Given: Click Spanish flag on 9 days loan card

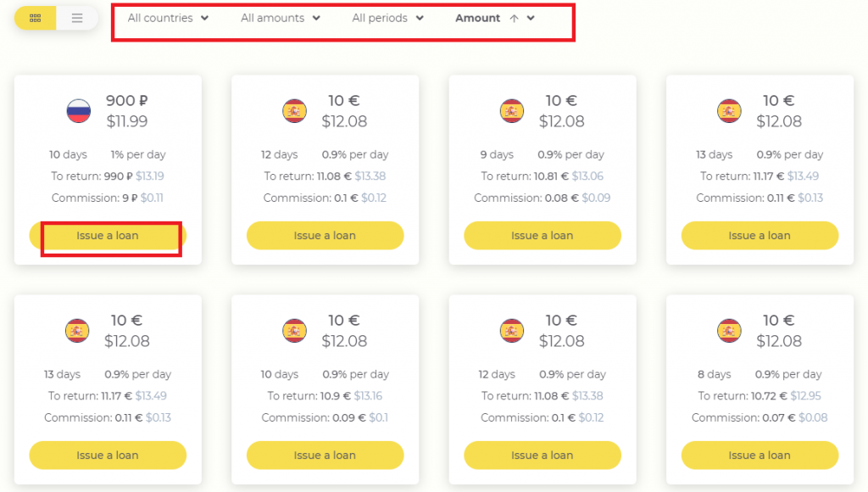Looking at the screenshot, I should [x=511, y=110].
